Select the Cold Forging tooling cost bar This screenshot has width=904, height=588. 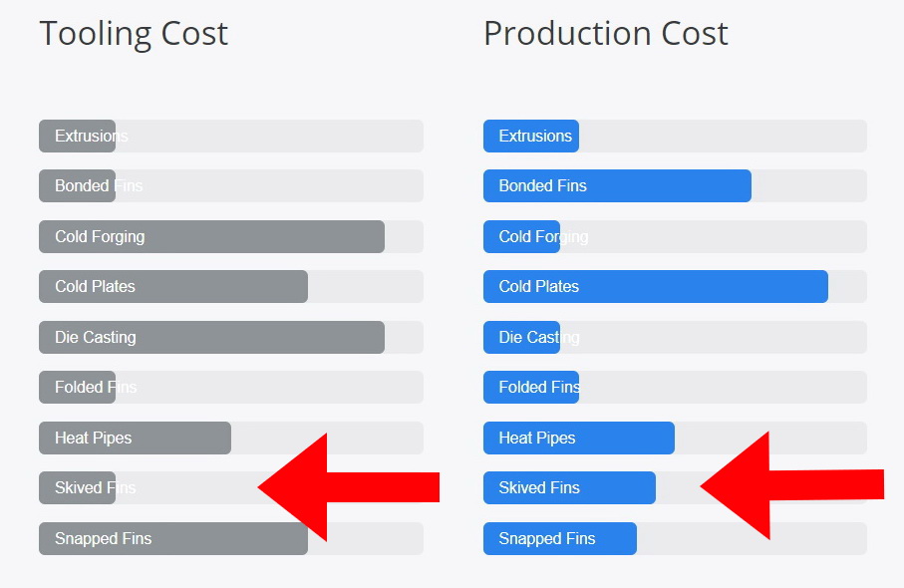pos(231,236)
